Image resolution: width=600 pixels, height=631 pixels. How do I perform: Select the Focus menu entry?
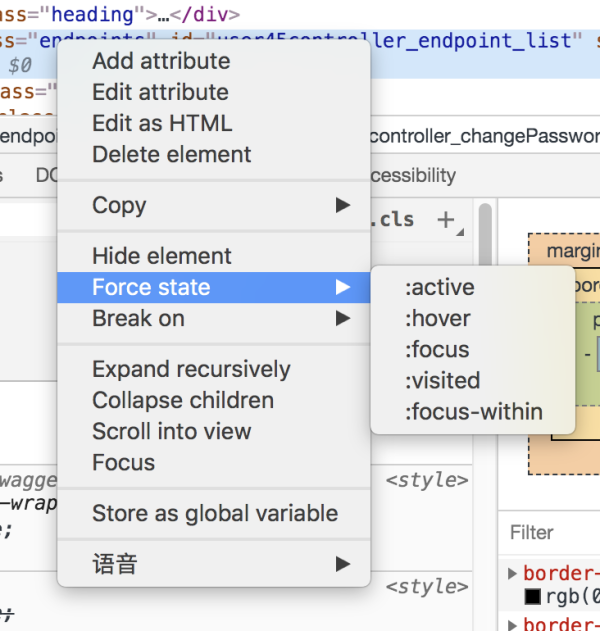[214, 462]
